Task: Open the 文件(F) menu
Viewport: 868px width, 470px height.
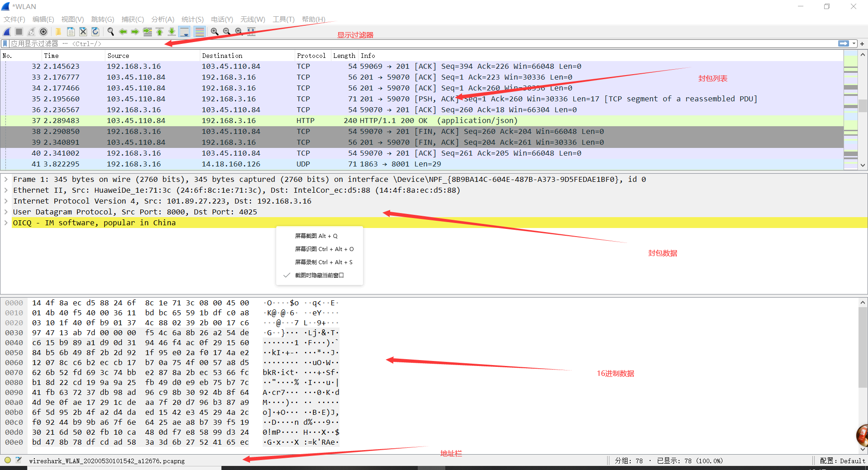Action: pyautogui.click(x=14, y=19)
